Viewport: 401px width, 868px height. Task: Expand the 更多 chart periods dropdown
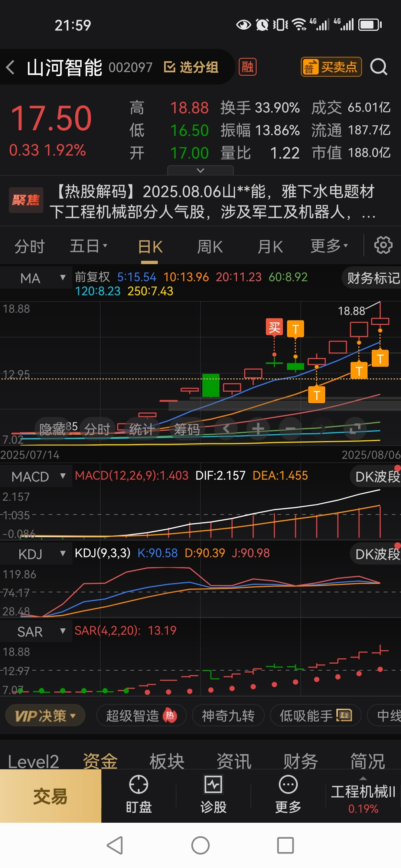[329, 246]
